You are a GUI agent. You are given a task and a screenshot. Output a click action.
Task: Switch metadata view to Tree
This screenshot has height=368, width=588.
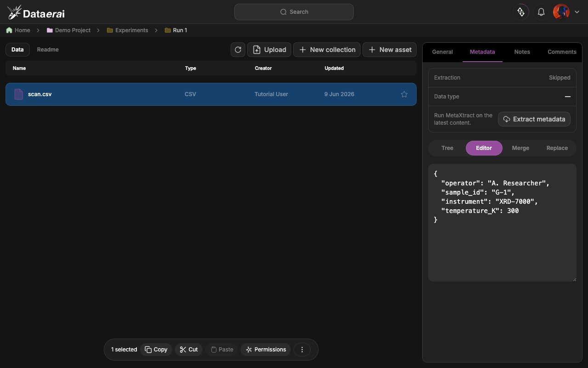coord(447,148)
